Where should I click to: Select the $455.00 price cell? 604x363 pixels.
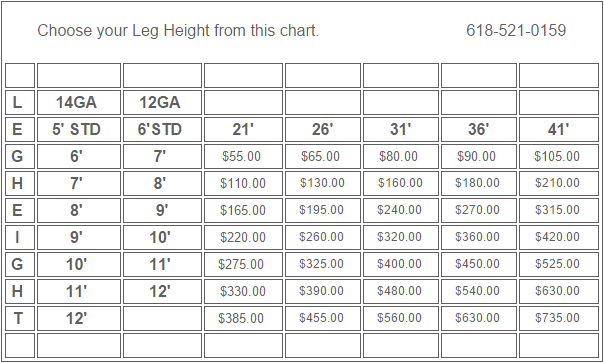tap(323, 318)
